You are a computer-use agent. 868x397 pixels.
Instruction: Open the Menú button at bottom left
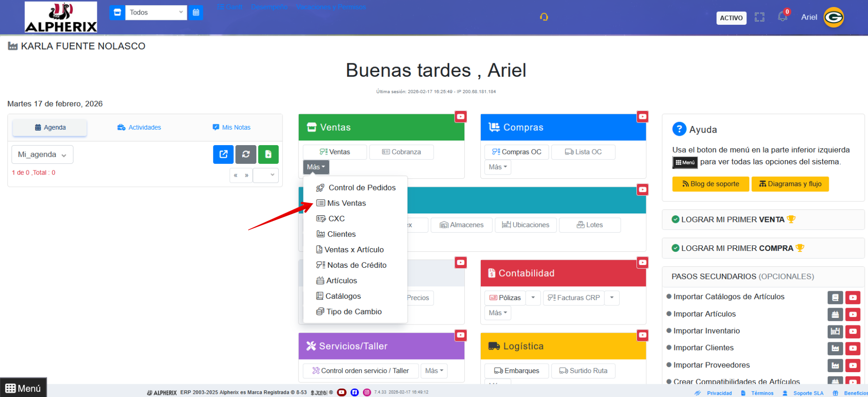click(x=23, y=388)
